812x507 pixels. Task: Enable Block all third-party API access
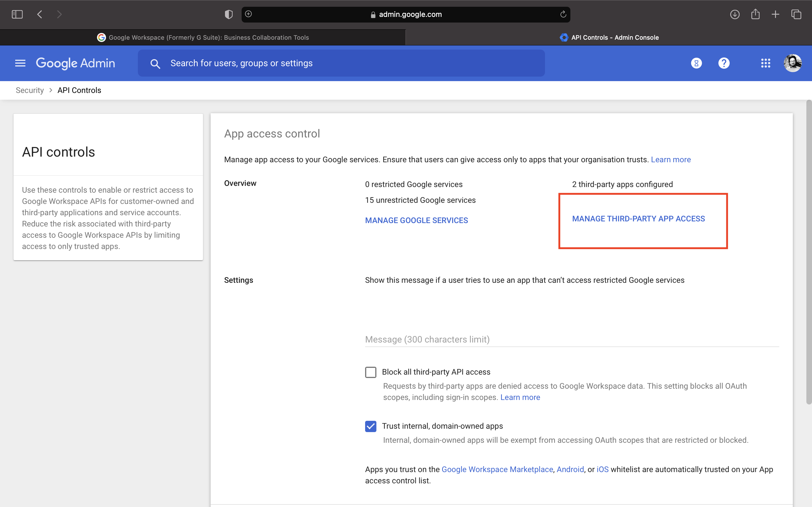371,372
